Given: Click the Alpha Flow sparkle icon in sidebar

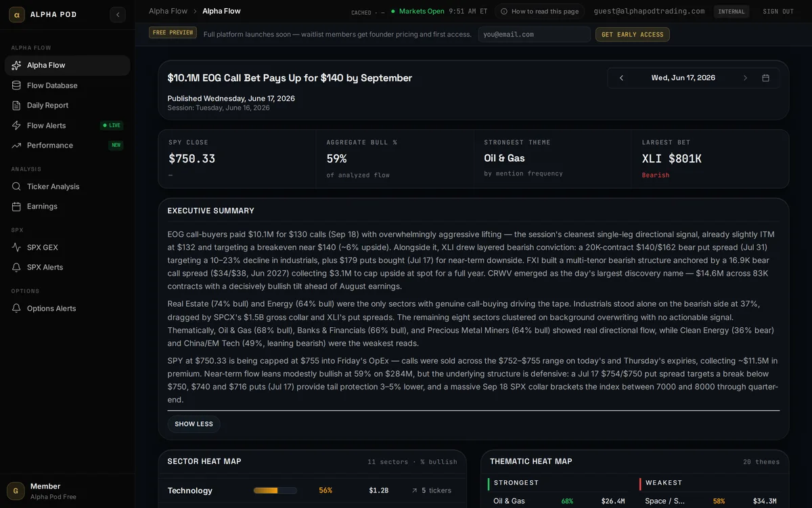Looking at the screenshot, I should pyautogui.click(x=16, y=65).
